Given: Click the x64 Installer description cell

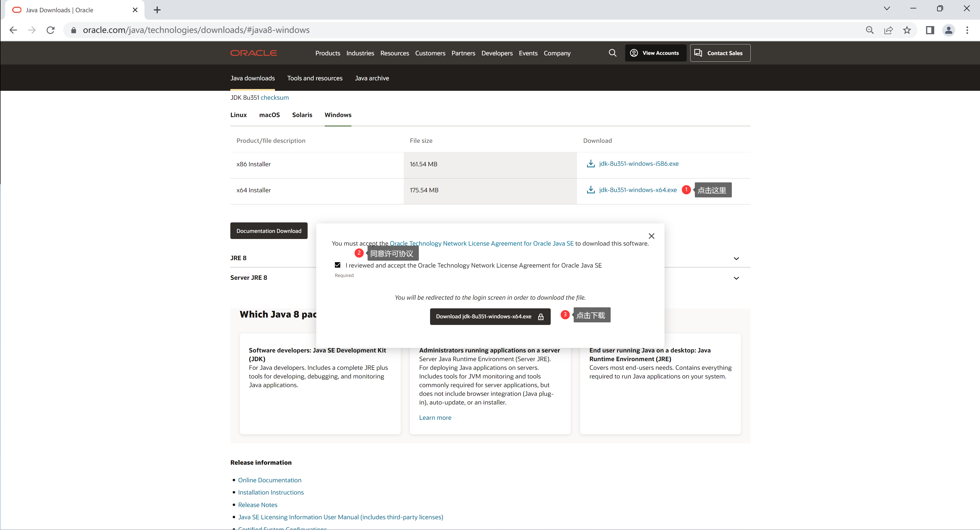Looking at the screenshot, I should pos(317,191).
